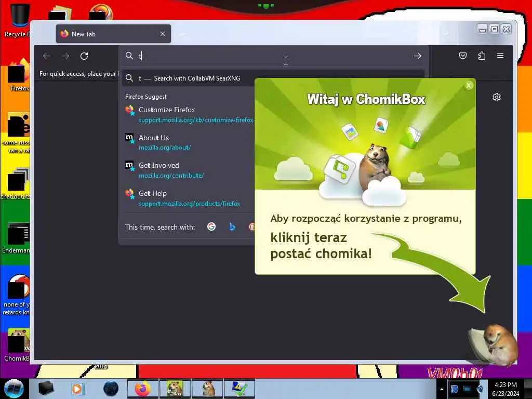
Task: Open the hamster taskbar button
Action: pos(207,389)
